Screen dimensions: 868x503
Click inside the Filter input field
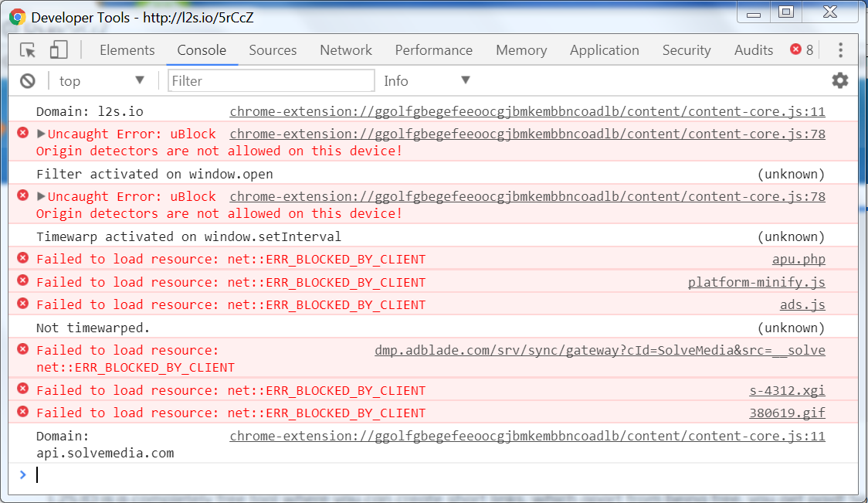[x=270, y=80]
